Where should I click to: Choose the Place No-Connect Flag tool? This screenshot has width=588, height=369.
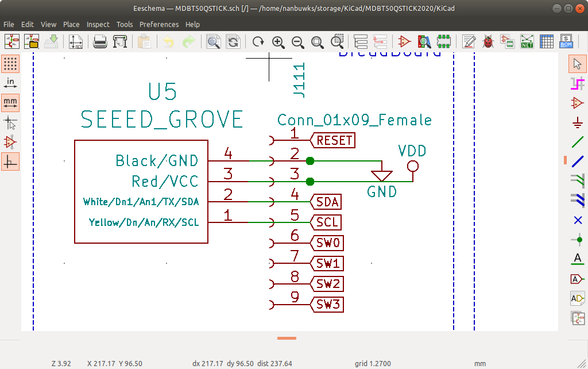(578, 220)
